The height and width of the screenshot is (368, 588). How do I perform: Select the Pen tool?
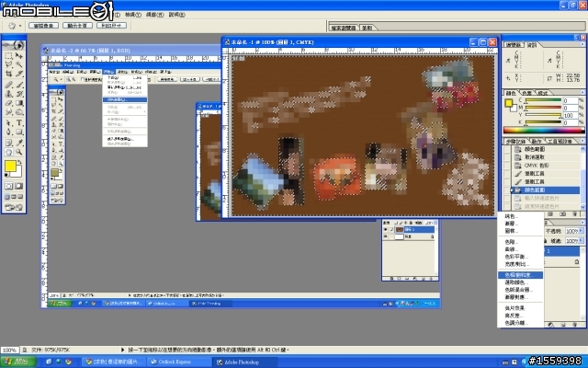coord(8,132)
